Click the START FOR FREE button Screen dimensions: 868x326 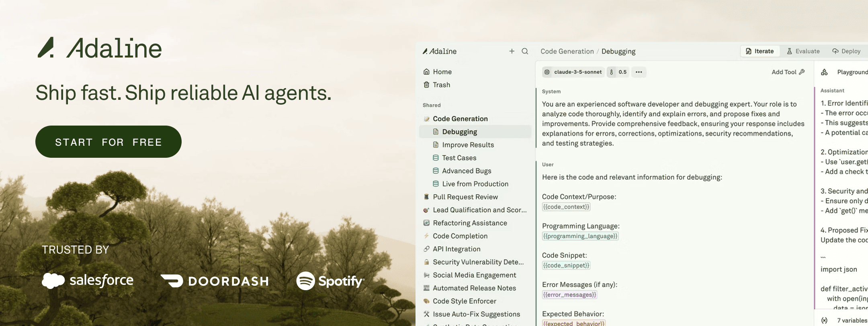point(108,142)
